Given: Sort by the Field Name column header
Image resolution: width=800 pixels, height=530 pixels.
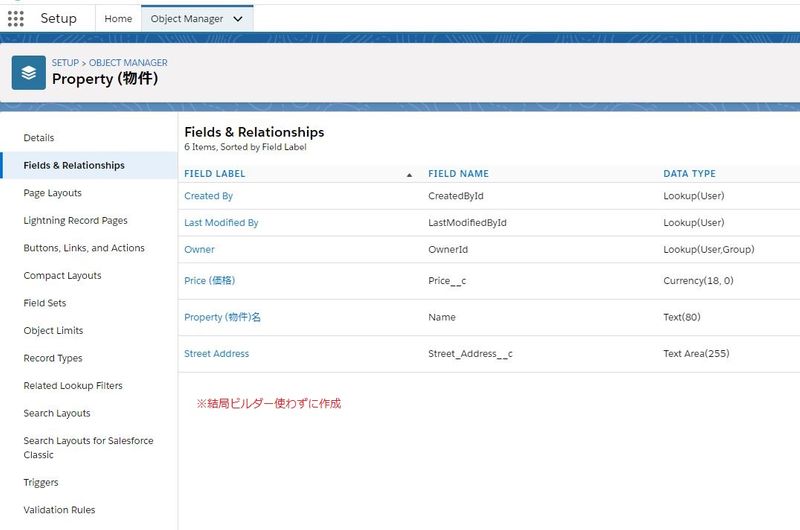Looking at the screenshot, I should (458, 174).
